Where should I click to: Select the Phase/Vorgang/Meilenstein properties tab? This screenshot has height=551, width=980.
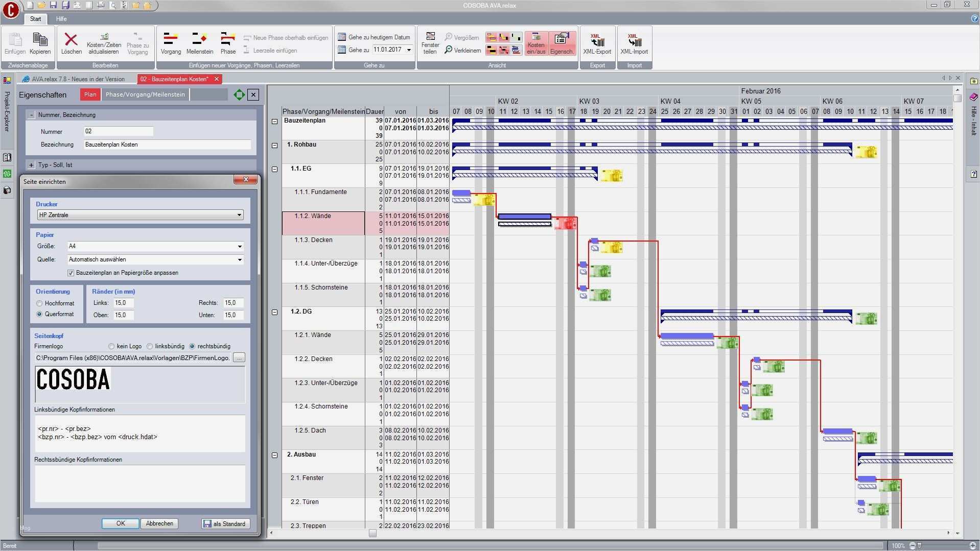click(145, 94)
